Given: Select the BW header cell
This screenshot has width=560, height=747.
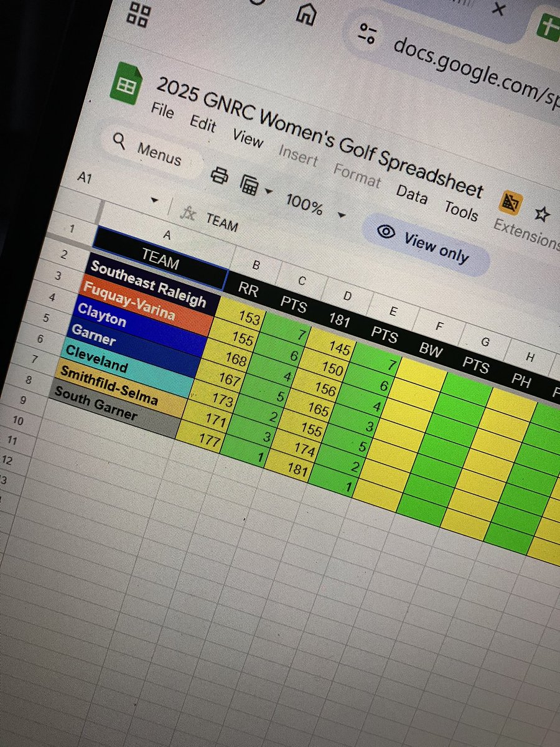Looking at the screenshot, I should click(x=431, y=351).
